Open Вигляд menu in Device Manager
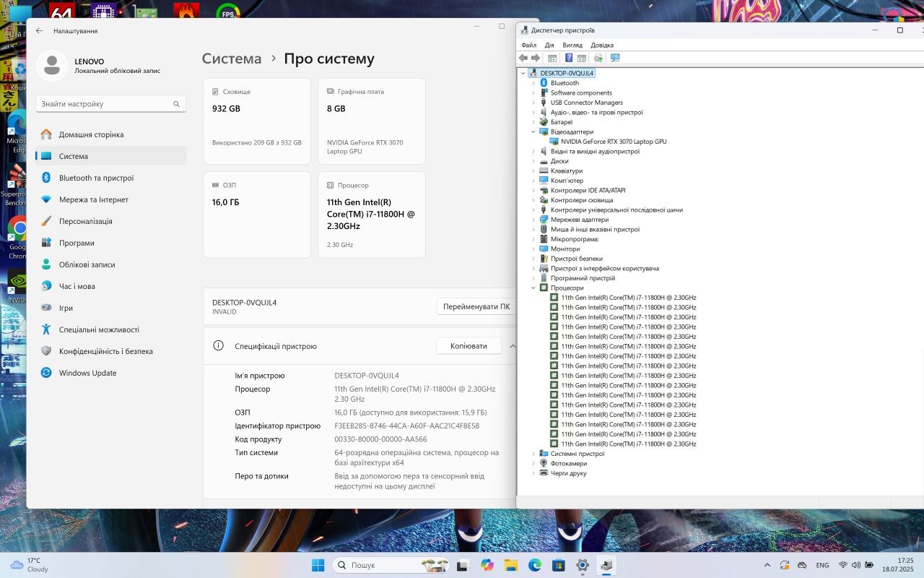The width and height of the screenshot is (924, 578). [572, 45]
